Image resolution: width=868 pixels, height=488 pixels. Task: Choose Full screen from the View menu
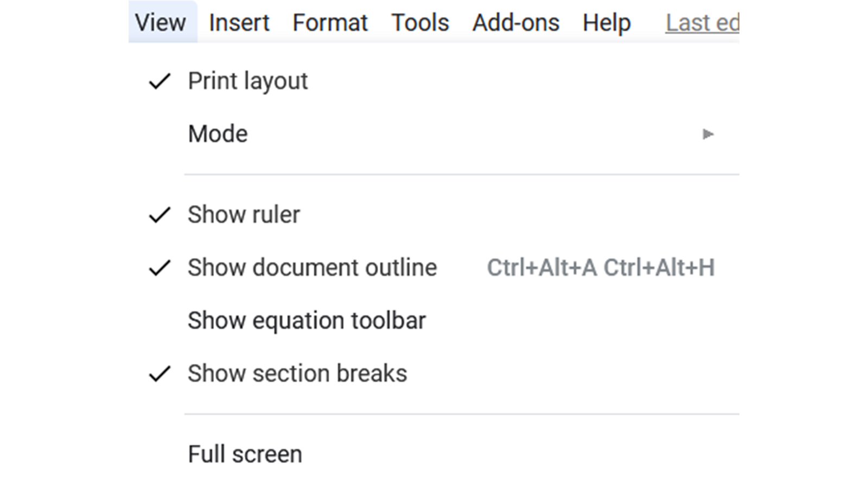pyautogui.click(x=434, y=454)
